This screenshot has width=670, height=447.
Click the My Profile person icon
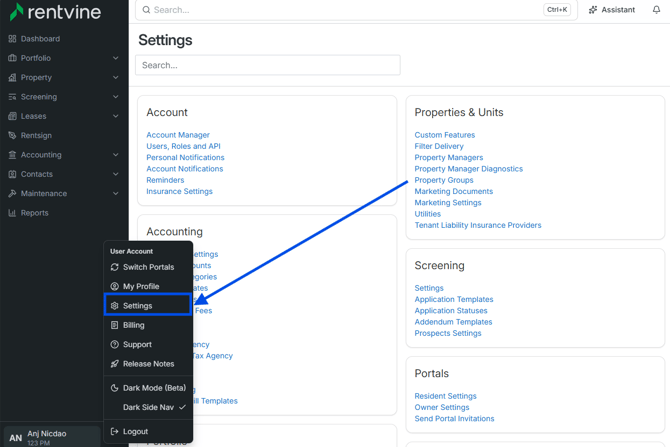tap(115, 286)
